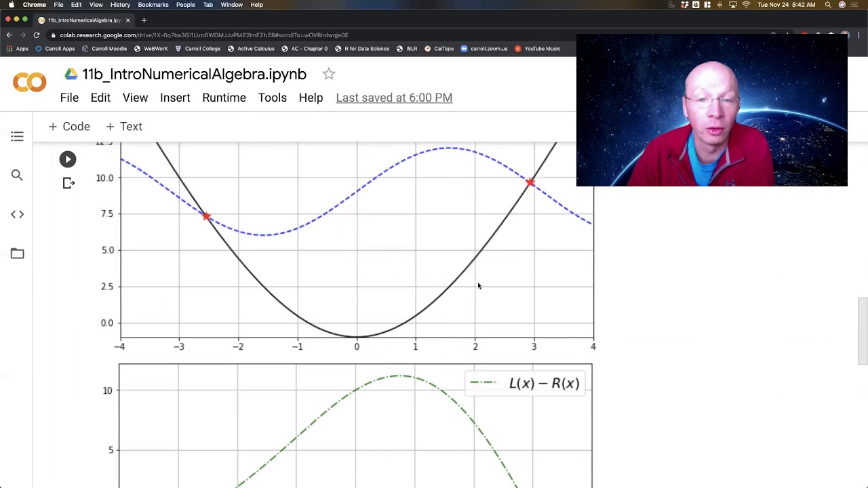Click the L(x) − R(x) plot legend
Screen dimensions: 868x488
pyautogui.click(x=525, y=384)
